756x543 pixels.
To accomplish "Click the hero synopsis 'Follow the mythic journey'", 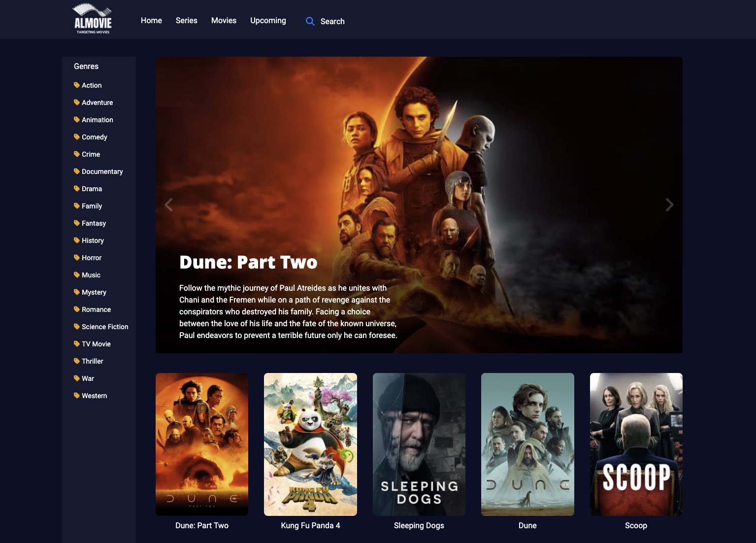I will click(x=288, y=311).
